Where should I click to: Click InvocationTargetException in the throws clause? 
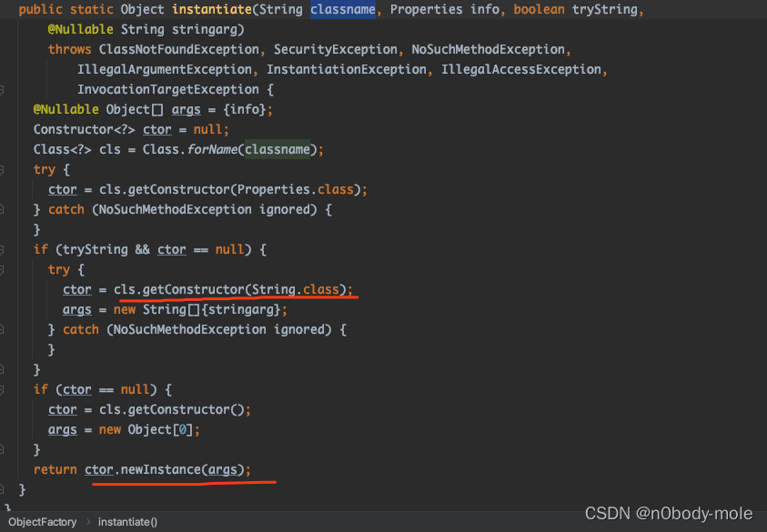point(168,89)
